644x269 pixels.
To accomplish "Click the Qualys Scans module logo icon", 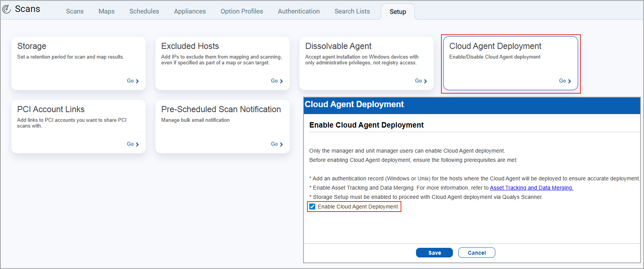I will click(x=7, y=9).
